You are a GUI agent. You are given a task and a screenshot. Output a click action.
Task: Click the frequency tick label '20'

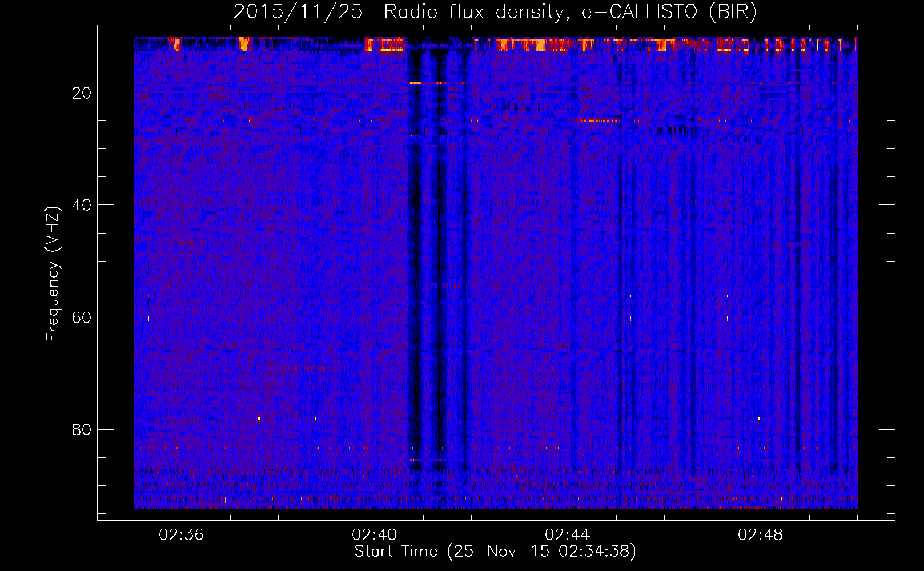(82, 93)
